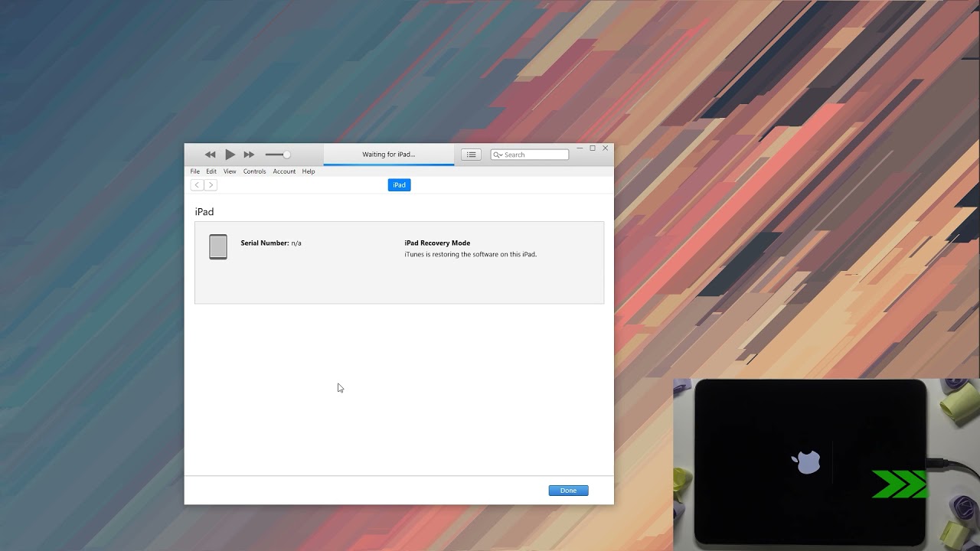Image resolution: width=980 pixels, height=551 pixels.
Task: Open the Controls menu
Action: pos(254,171)
